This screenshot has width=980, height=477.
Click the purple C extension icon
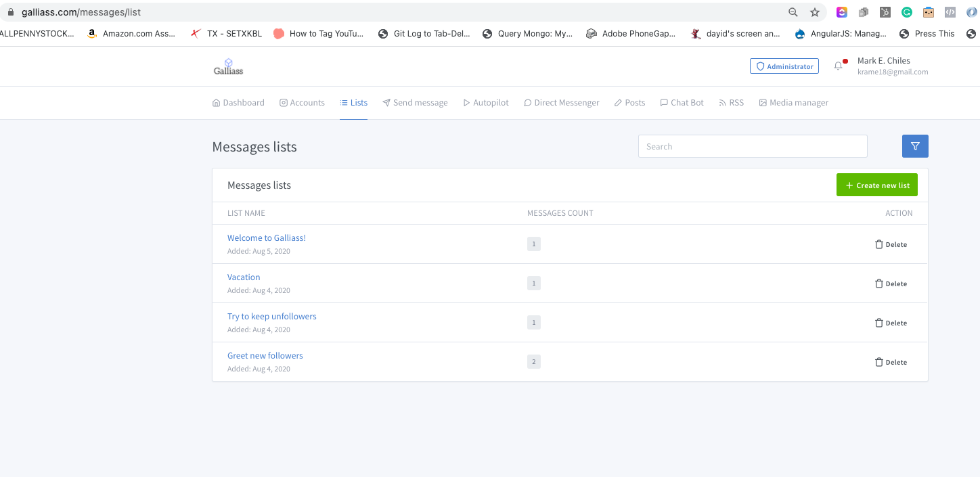tap(842, 12)
